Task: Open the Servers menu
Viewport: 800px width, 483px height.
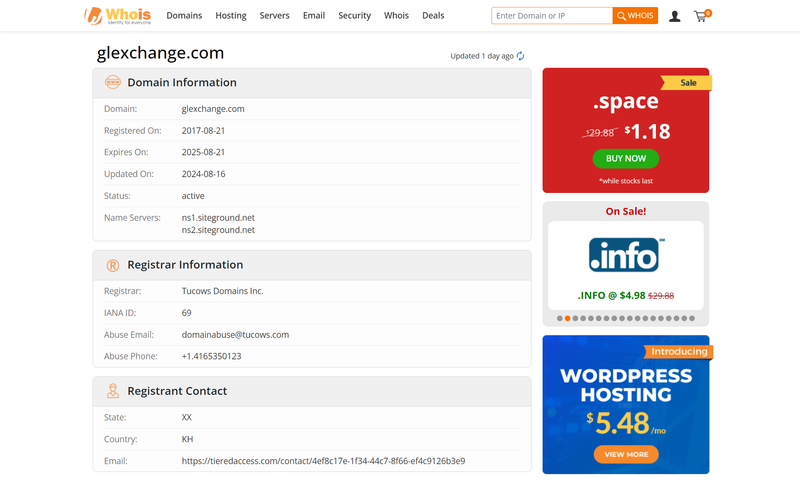Action: click(x=274, y=16)
